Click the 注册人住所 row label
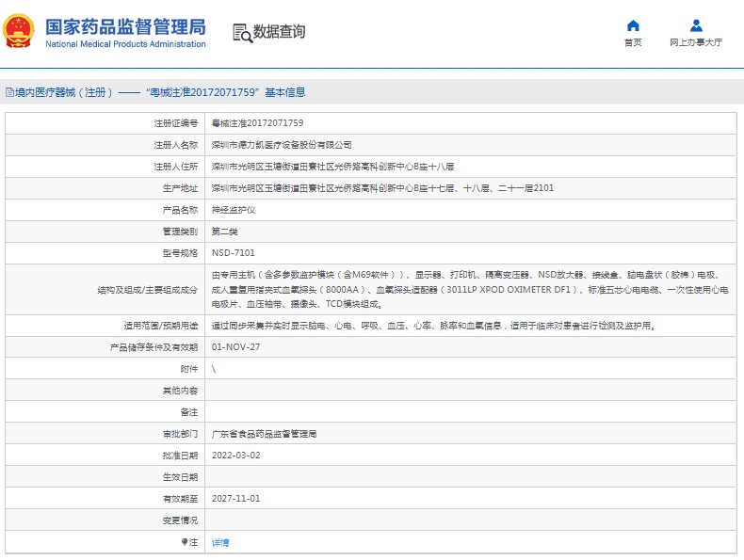The width and height of the screenshot is (744, 560). point(175,167)
